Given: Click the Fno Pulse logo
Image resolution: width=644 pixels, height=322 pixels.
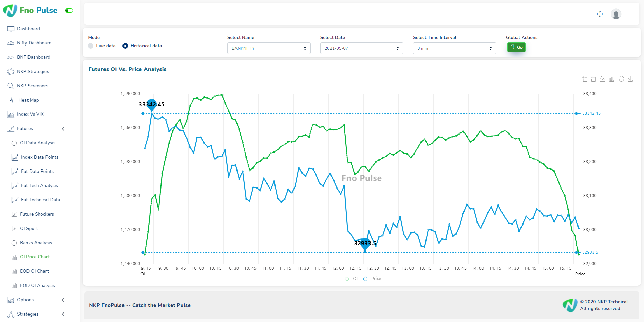Looking at the screenshot, I should (x=30, y=11).
